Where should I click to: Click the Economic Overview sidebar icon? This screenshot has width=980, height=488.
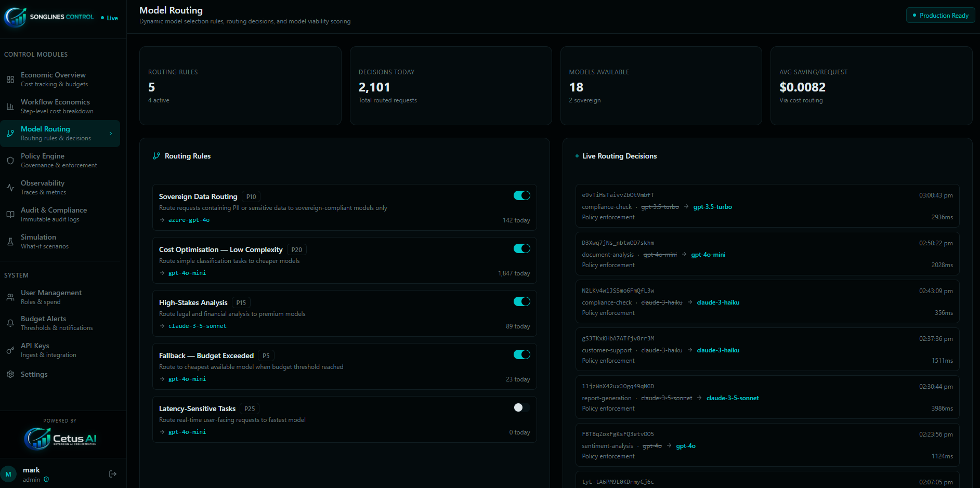tap(10, 80)
